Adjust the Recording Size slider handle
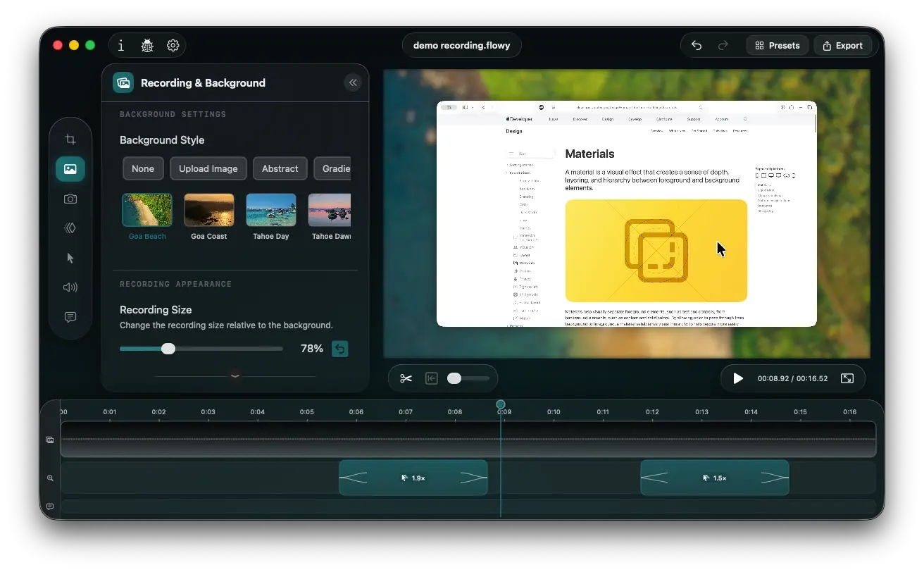Image resolution: width=924 pixels, height=572 pixels. [168, 349]
